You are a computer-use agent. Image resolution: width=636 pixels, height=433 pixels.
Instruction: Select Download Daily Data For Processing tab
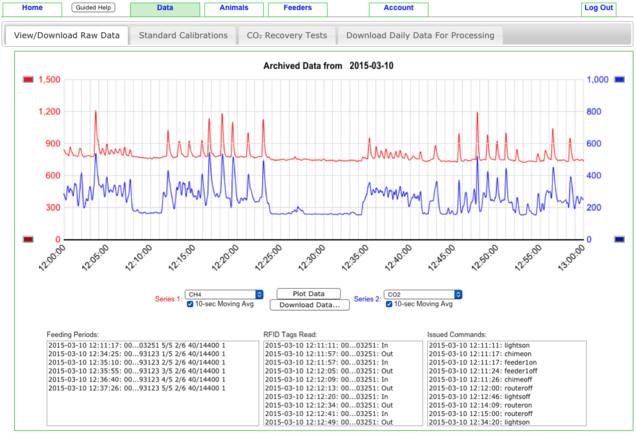point(420,35)
